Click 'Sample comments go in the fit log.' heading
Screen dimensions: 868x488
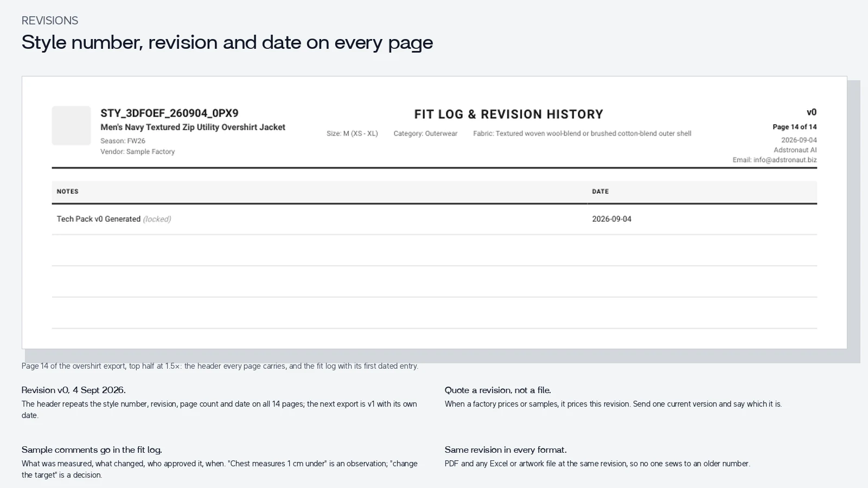[x=92, y=450]
